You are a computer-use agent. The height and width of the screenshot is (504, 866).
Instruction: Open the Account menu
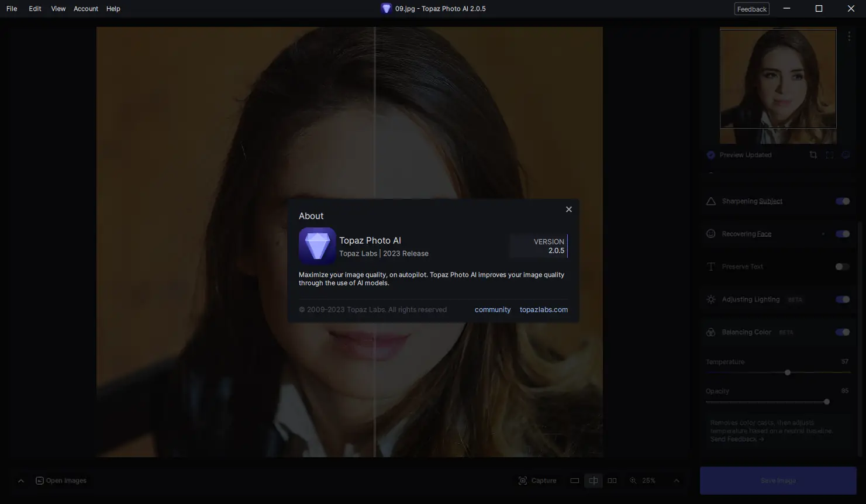click(86, 9)
